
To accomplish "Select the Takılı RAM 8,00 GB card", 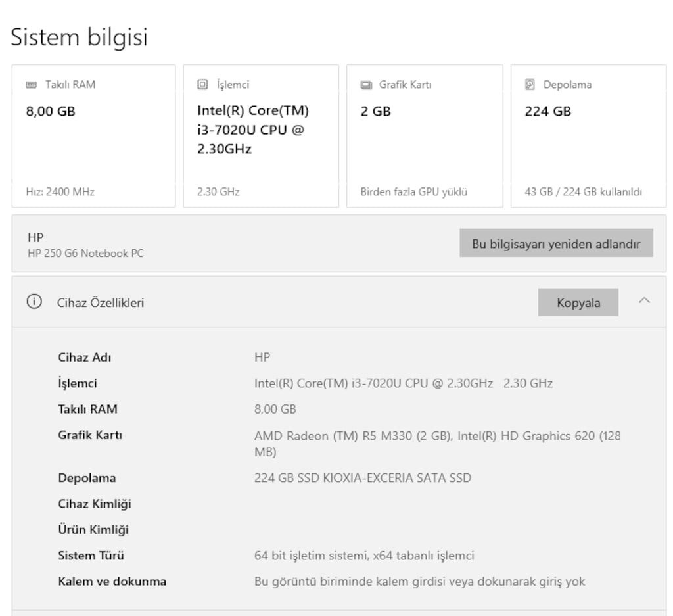I will pyautogui.click(x=93, y=136).
